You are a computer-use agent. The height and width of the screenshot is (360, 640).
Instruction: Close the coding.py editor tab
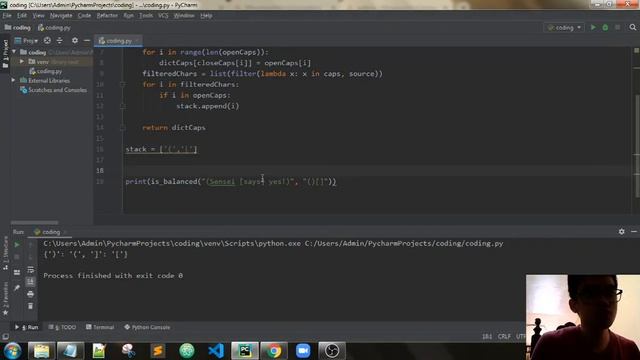138,40
